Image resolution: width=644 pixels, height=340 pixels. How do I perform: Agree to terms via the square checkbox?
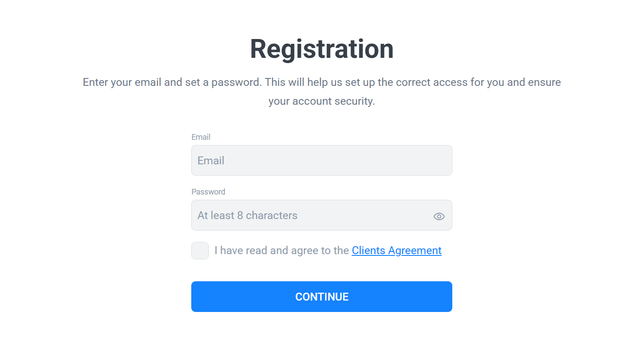click(200, 251)
